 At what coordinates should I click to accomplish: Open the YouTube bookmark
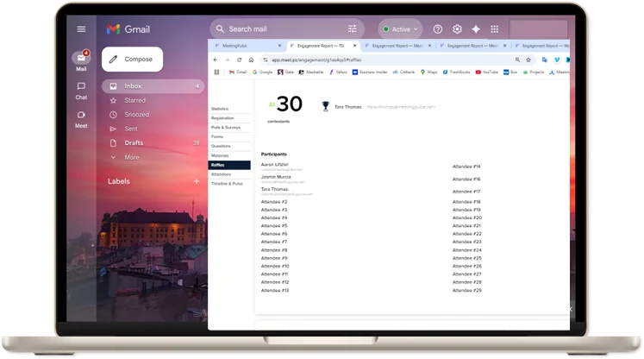(x=487, y=72)
